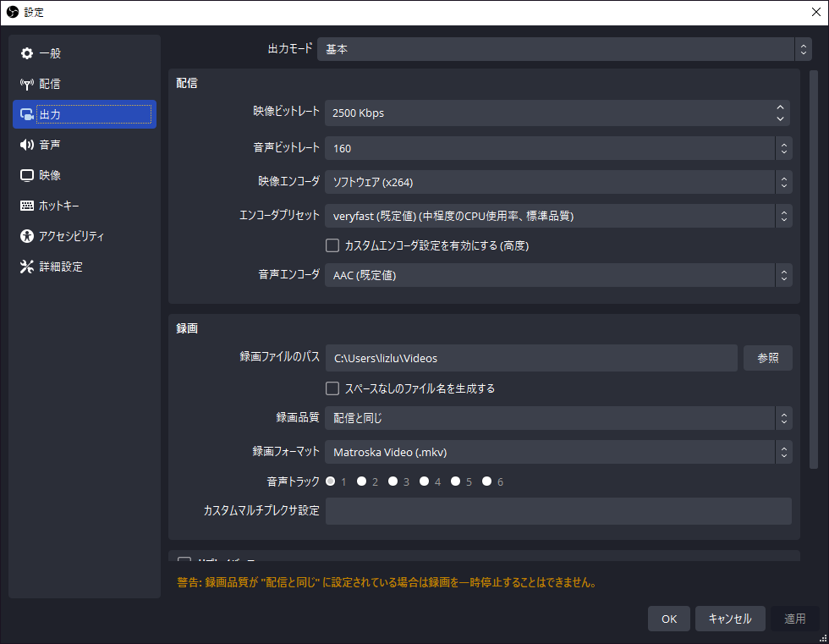Click the OK button

[x=669, y=619]
